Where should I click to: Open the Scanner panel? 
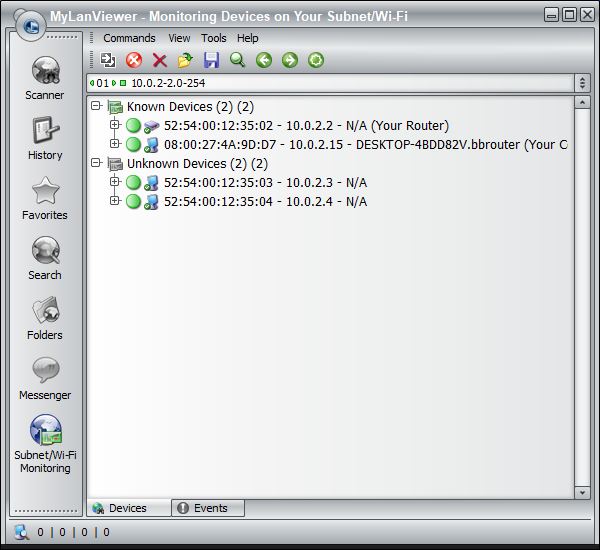[45, 78]
